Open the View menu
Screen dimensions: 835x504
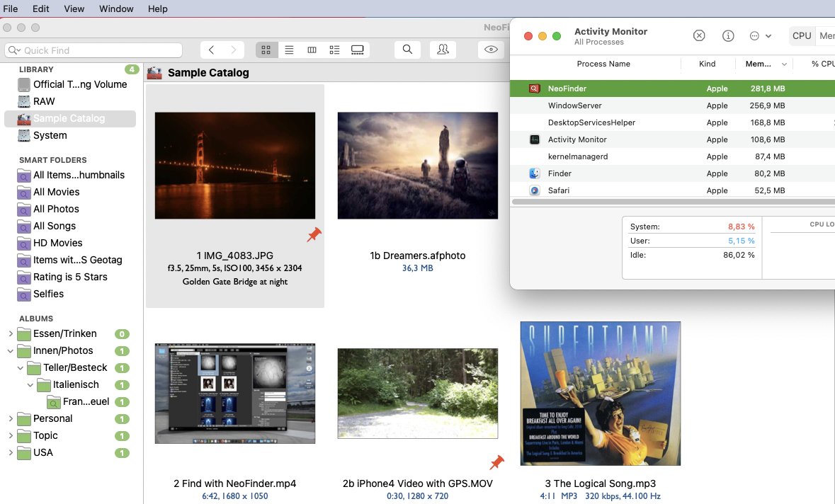pyautogui.click(x=74, y=8)
